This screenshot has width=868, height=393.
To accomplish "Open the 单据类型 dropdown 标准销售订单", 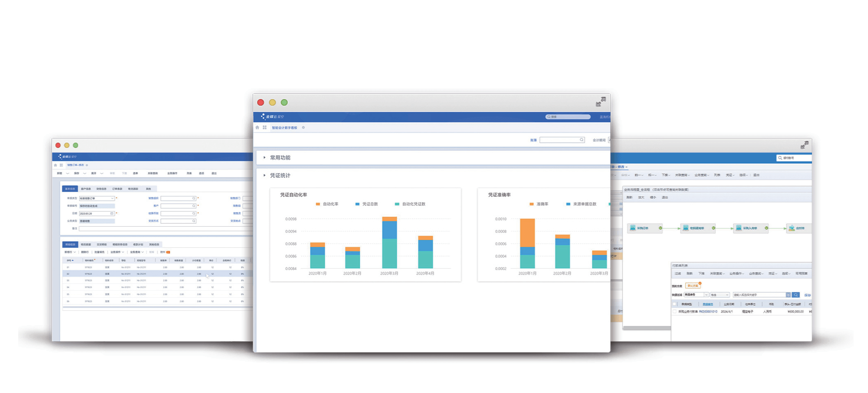I will point(97,198).
